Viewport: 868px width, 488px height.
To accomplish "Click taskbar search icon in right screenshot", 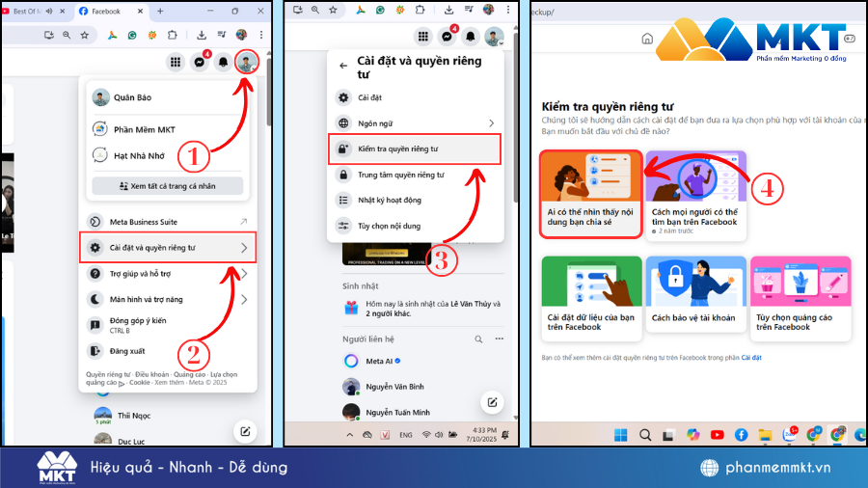I will (x=645, y=435).
